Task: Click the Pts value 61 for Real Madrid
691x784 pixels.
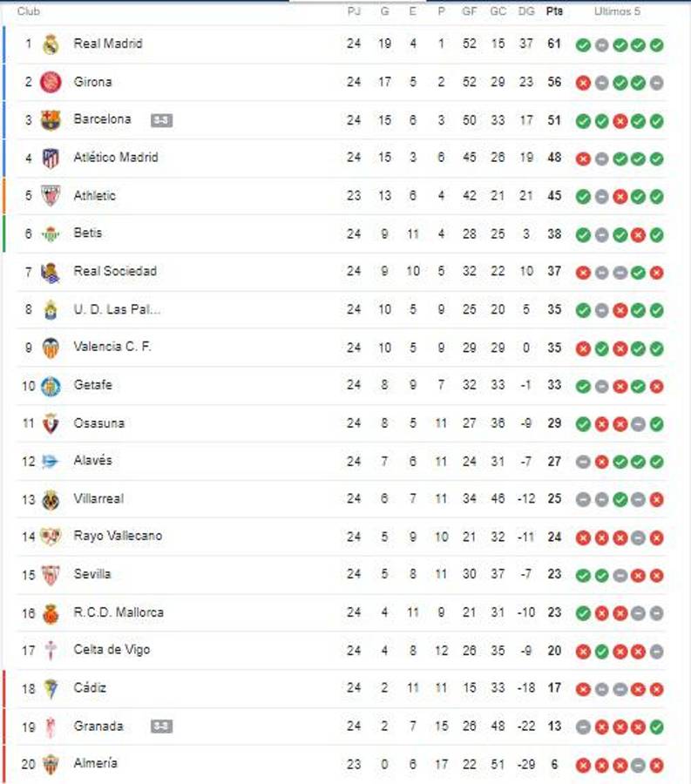Action: [553, 44]
